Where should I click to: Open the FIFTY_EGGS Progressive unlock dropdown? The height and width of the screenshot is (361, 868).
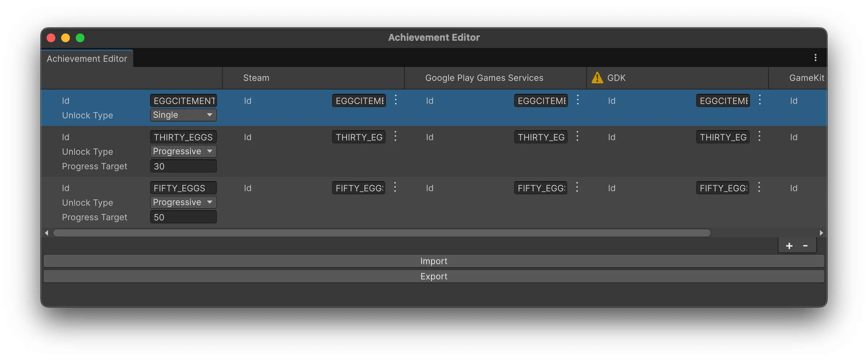pos(183,202)
